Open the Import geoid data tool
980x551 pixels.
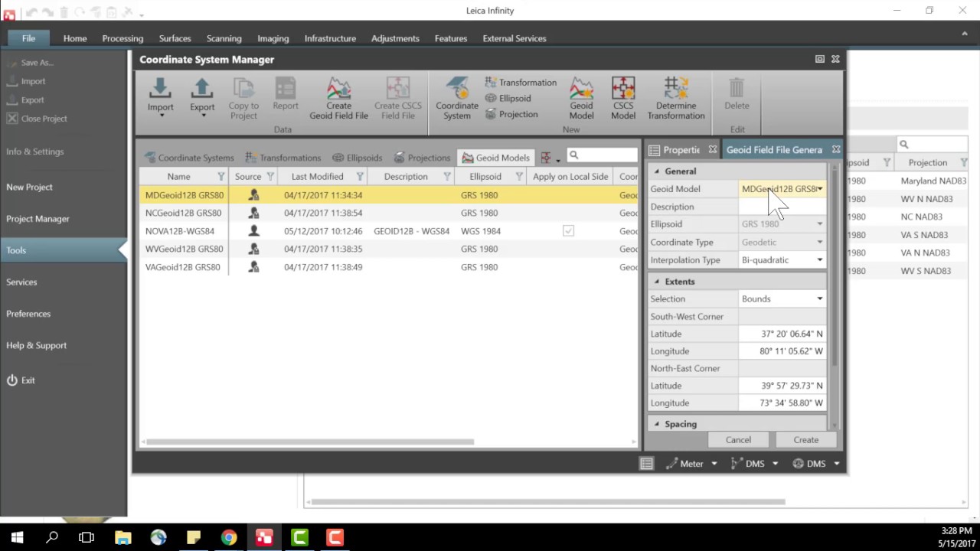[161, 96]
